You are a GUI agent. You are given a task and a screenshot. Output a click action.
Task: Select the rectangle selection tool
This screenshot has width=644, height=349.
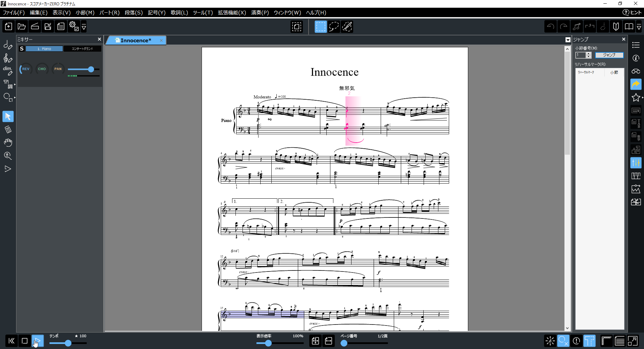321,27
